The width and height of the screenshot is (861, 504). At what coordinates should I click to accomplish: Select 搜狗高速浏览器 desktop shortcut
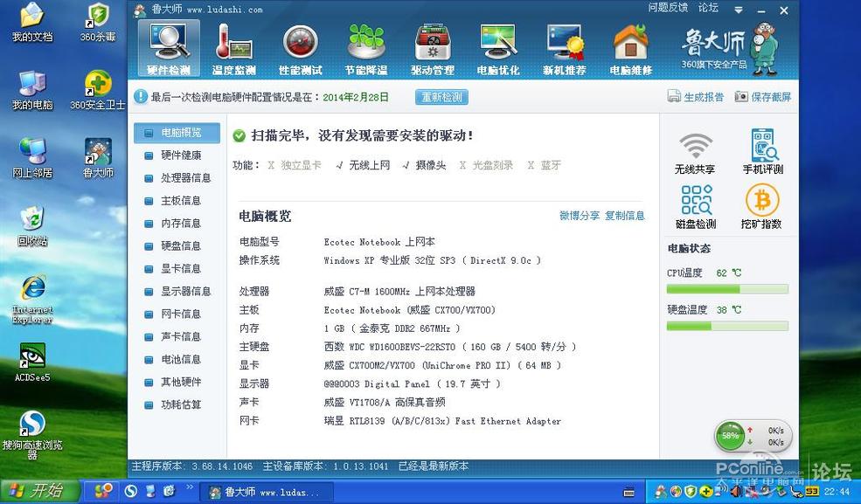click(x=32, y=435)
